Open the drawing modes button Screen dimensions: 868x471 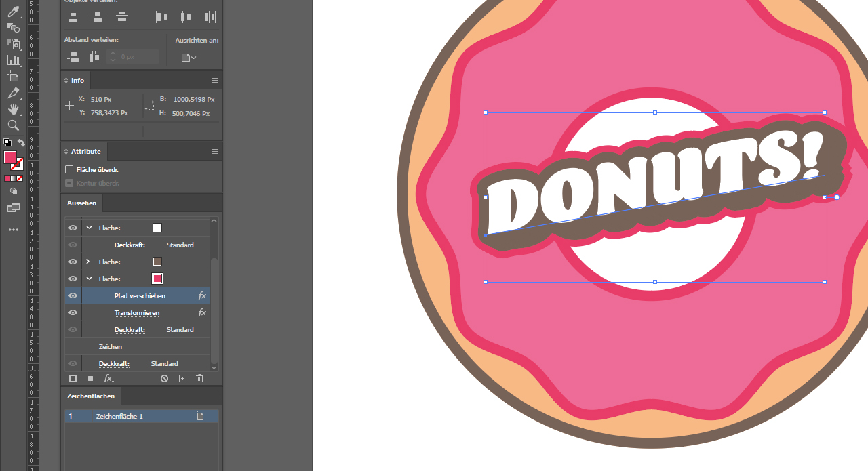13,192
